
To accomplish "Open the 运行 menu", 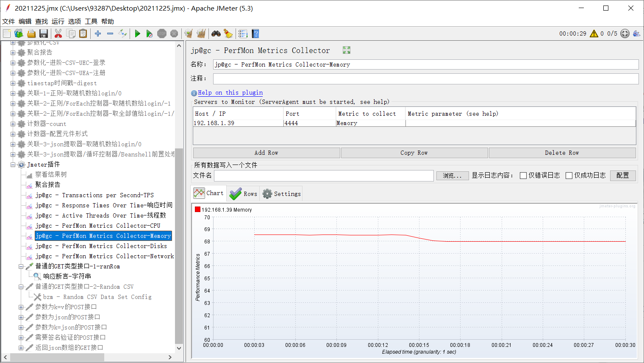I will [58, 21].
